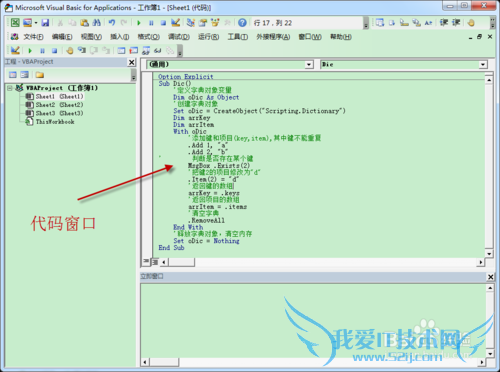Image resolution: width=500 pixels, height=372 pixels.
Task: Open Edit toolbar options arrow
Action: (x=492, y=24)
